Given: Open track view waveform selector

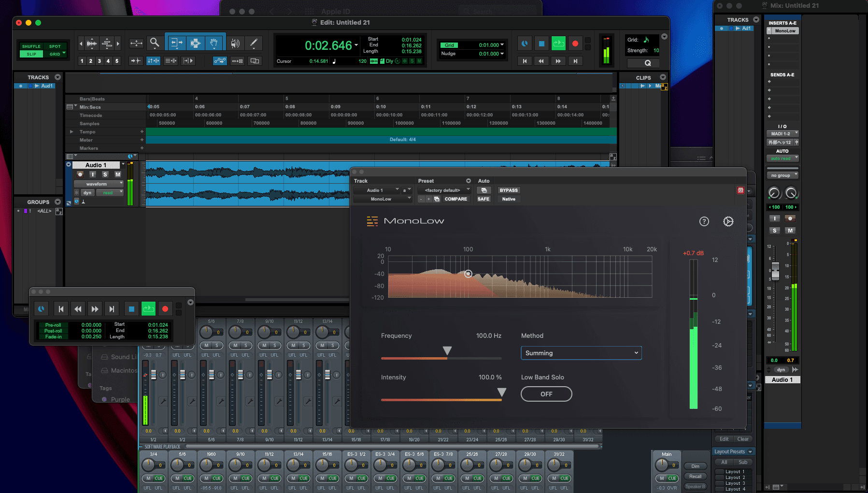Looking at the screenshot, I should click(x=99, y=184).
